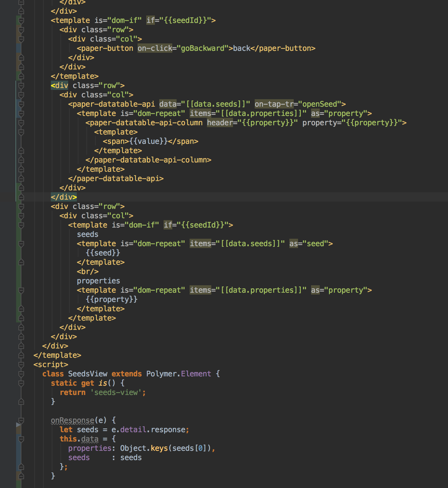Click the purple seeds key in data object
448x488 pixels.
tap(79, 458)
